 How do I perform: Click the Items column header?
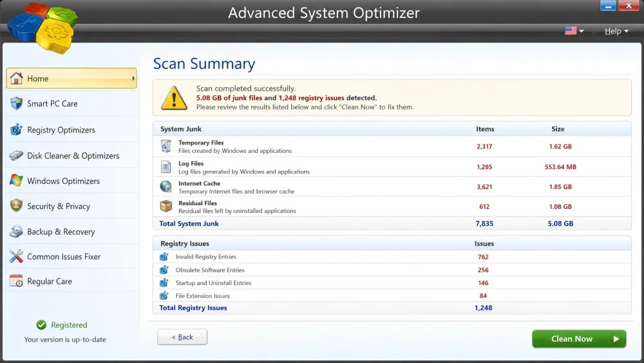click(x=485, y=129)
